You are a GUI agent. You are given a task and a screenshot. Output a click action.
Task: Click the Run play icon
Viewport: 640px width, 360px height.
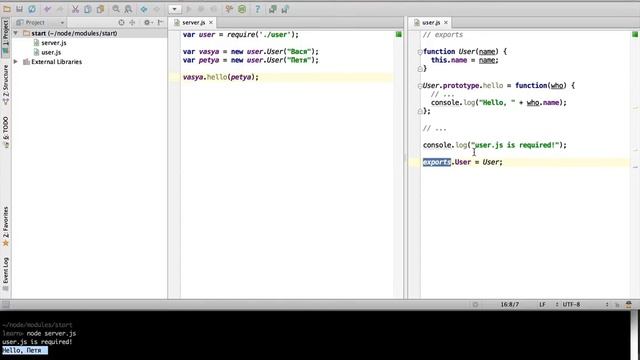(x=189, y=9)
